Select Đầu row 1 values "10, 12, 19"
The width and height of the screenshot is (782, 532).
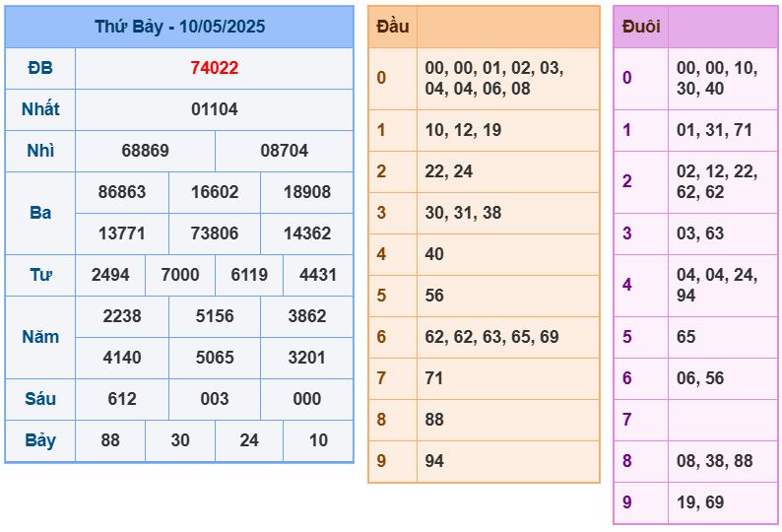click(x=463, y=130)
